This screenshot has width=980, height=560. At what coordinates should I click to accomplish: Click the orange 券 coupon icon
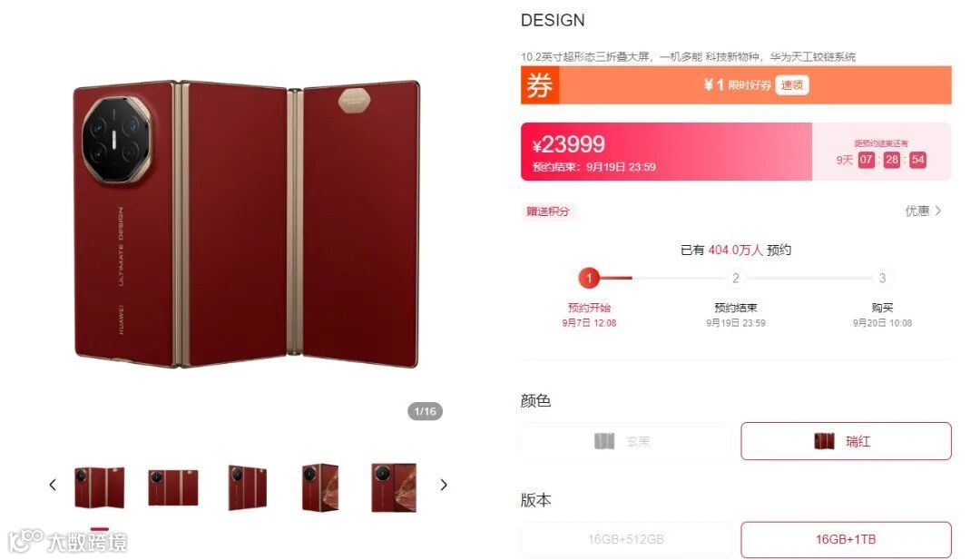(x=540, y=85)
